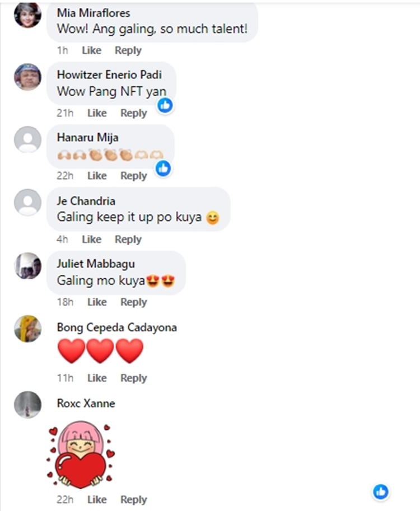
Task: Reply to Juliet Mabbagu's comment
Action: tap(134, 302)
